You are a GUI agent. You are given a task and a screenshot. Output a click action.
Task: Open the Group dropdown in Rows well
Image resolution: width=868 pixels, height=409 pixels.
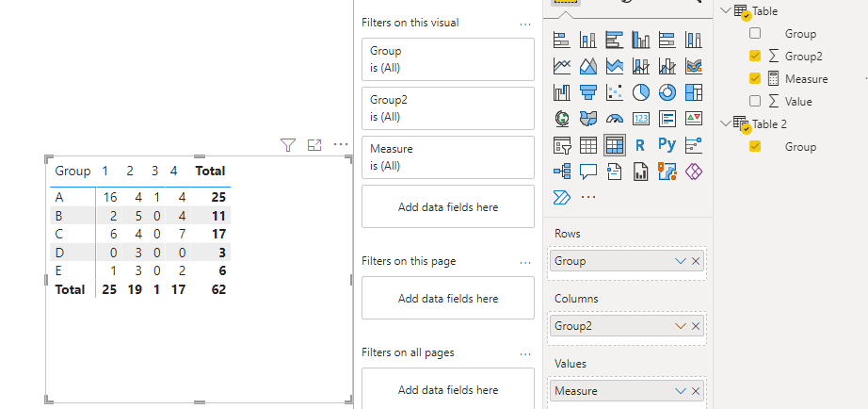click(681, 261)
